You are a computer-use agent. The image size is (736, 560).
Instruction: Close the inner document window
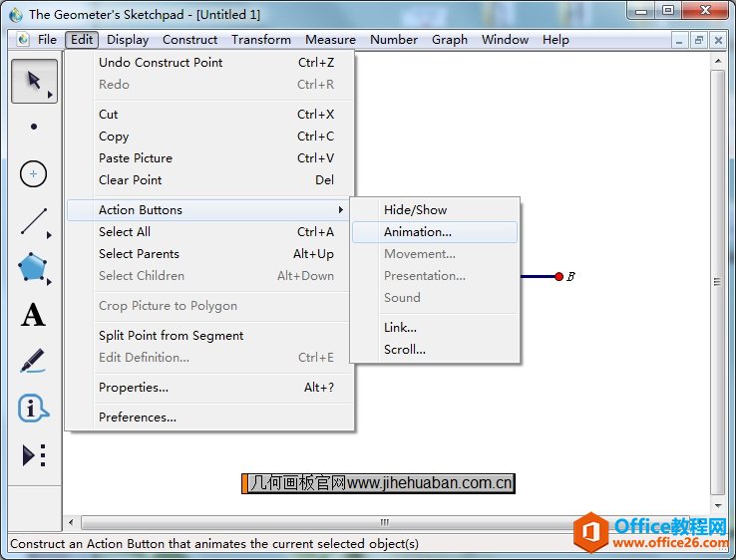coord(718,40)
